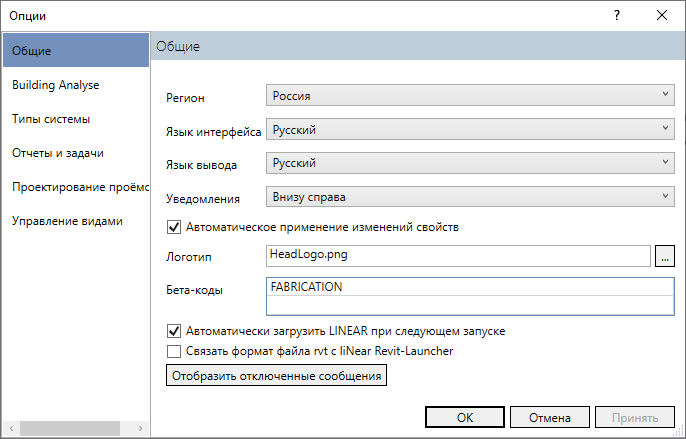Click the help question mark icon

[x=617, y=16]
